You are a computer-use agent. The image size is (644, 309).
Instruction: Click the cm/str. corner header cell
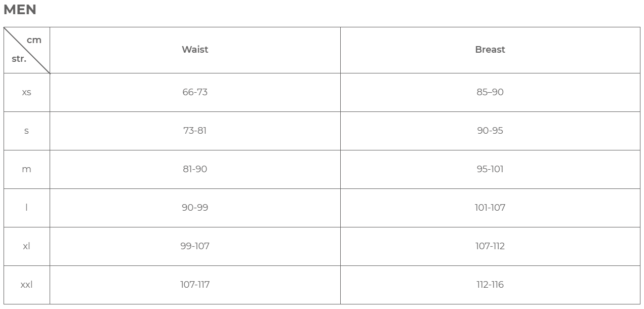tap(27, 50)
